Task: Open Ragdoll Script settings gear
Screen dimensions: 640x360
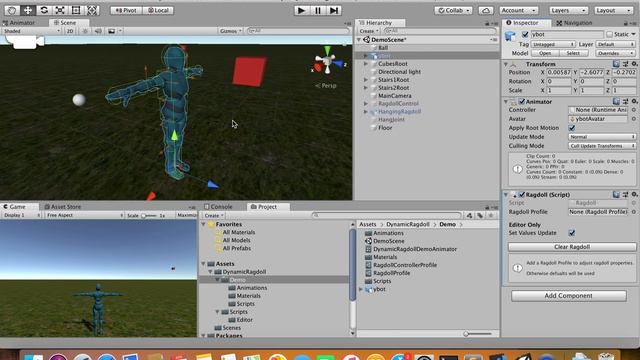Action: [x=634, y=195]
